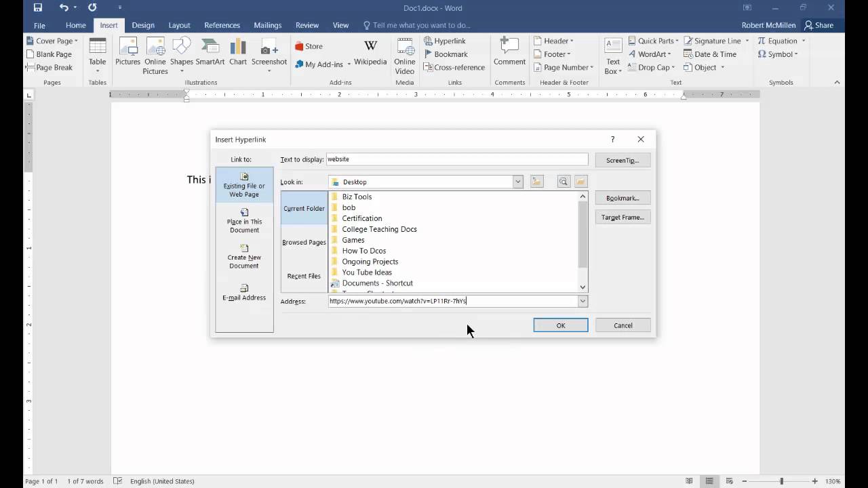The height and width of the screenshot is (488, 868).
Task: Show the View tab
Action: click(340, 25)
